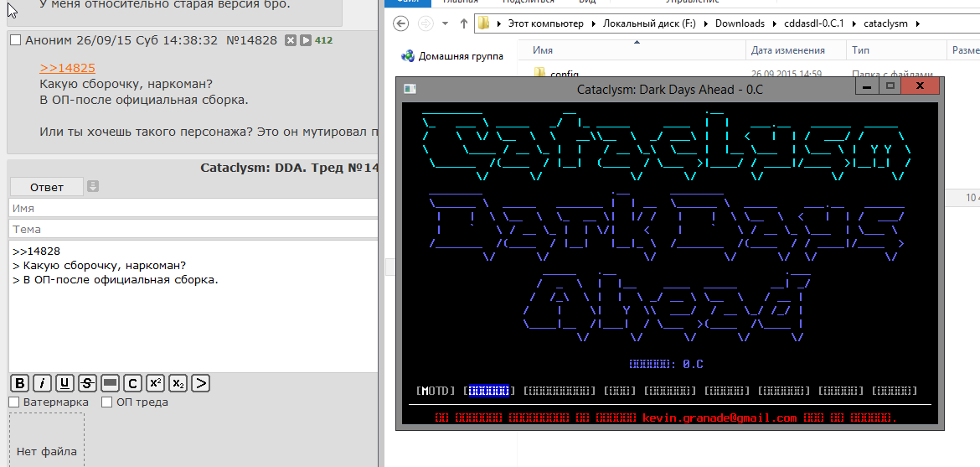Navigate to Этот компьютер breadcrumb
Viewport: 980px width, 467px height.
pos(545,23)
